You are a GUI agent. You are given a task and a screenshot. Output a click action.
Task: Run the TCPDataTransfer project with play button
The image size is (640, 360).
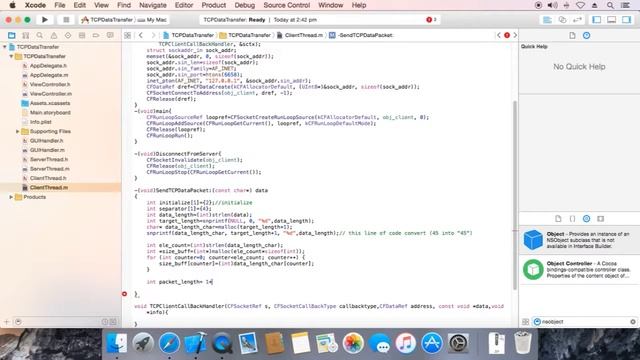(x=45, y=20)
